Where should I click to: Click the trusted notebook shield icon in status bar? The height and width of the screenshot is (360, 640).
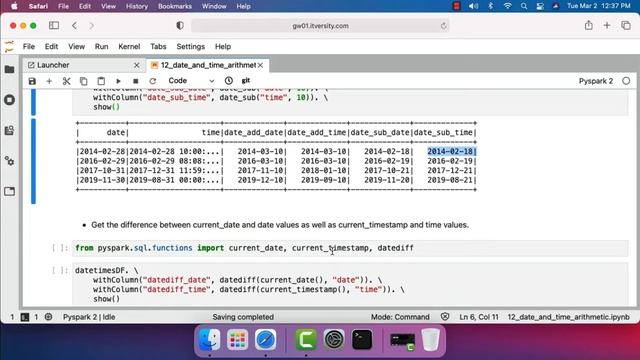(445, 317)
